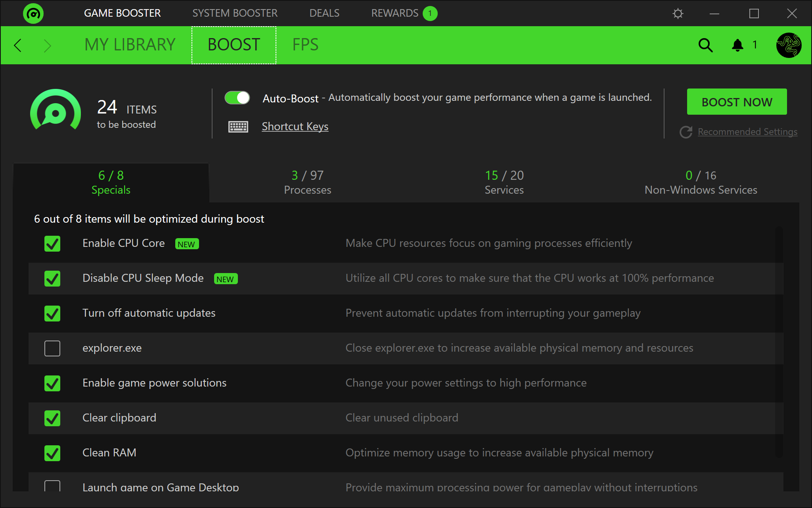The height and width of the screenshot is (508, 812).
Task: Click the recommended settings refresh icon
Action: tap(686, 132)
